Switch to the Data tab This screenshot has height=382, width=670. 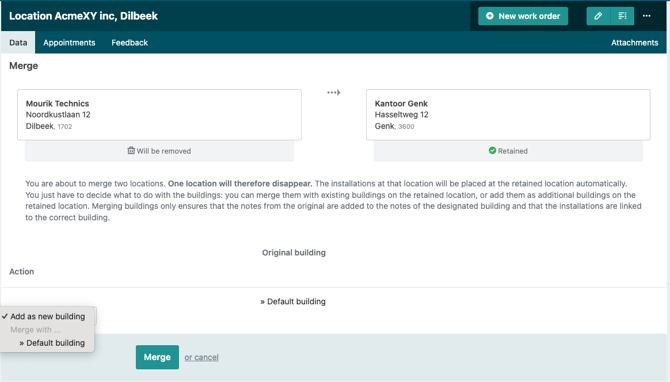[18, 43]
